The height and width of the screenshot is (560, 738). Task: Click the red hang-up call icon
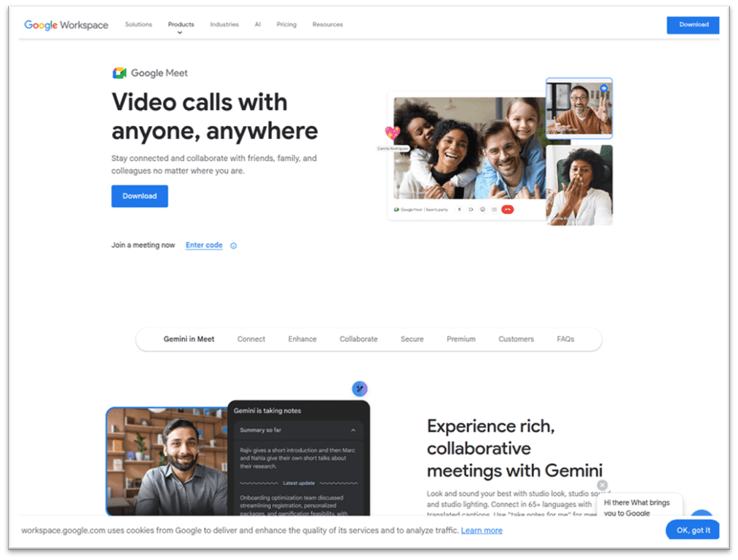point(508,210)
